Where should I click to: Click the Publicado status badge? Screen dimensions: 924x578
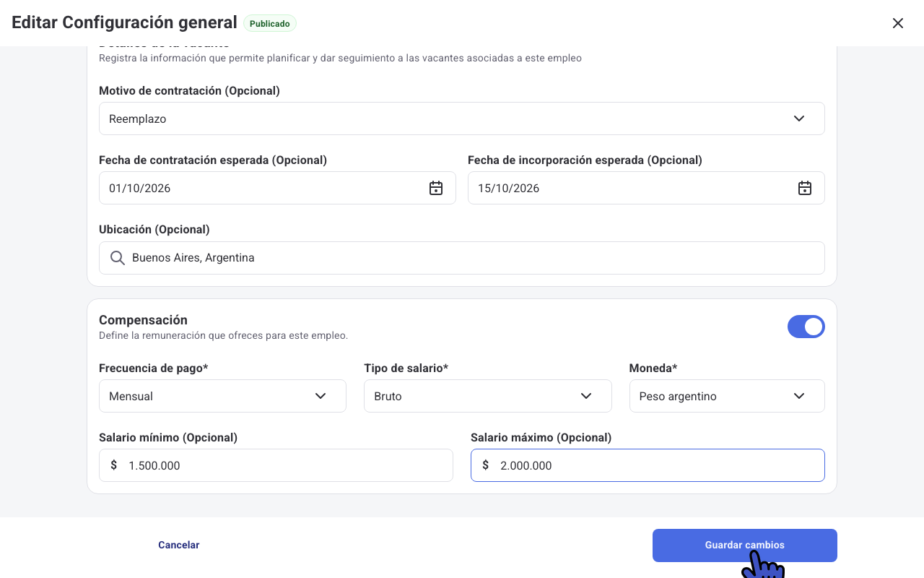point(270,24)
